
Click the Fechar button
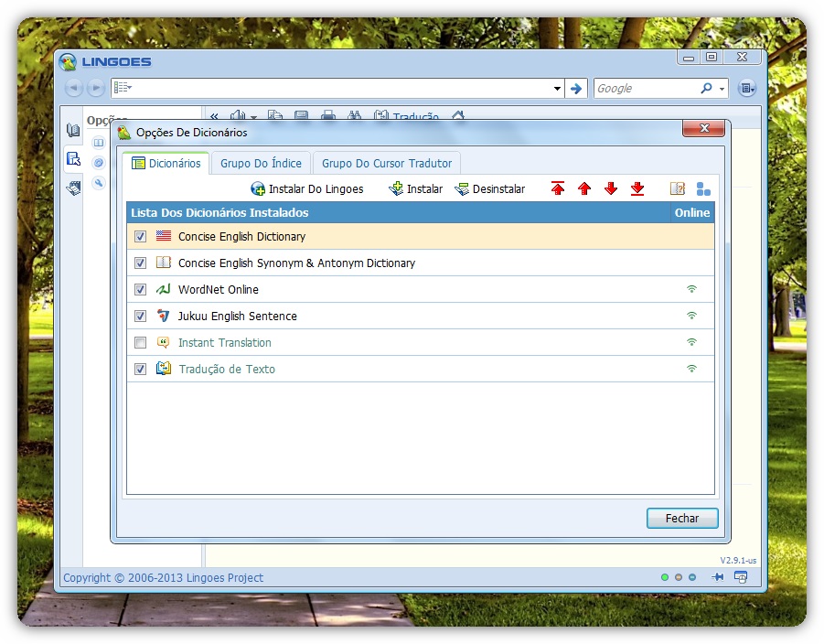point(682,518)
